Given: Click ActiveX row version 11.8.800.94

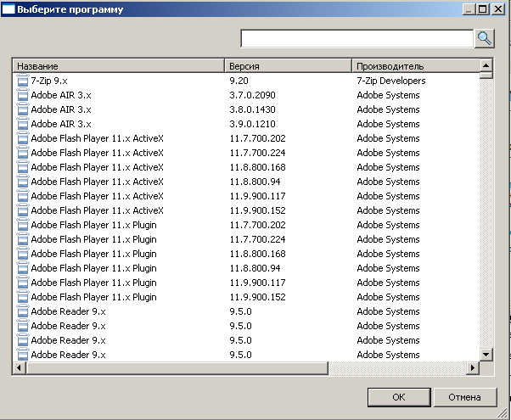Looking at the screenshot, I should (255, 182).
